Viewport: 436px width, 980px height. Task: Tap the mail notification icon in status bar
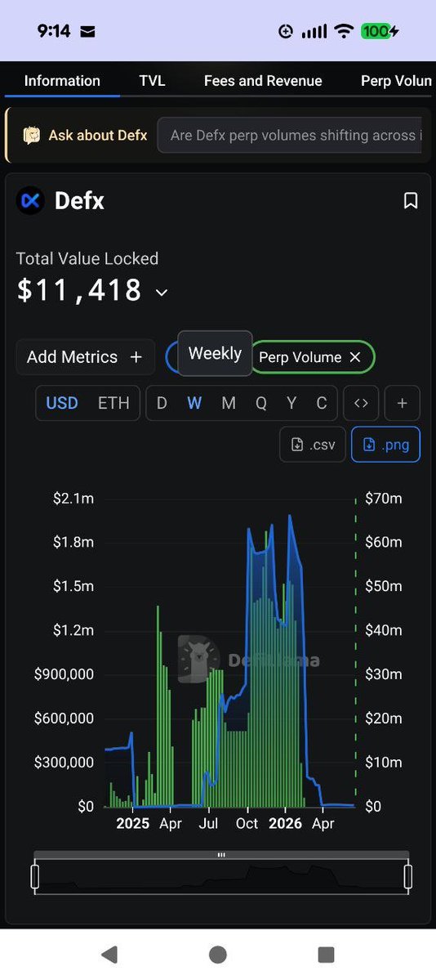point(87,31)
